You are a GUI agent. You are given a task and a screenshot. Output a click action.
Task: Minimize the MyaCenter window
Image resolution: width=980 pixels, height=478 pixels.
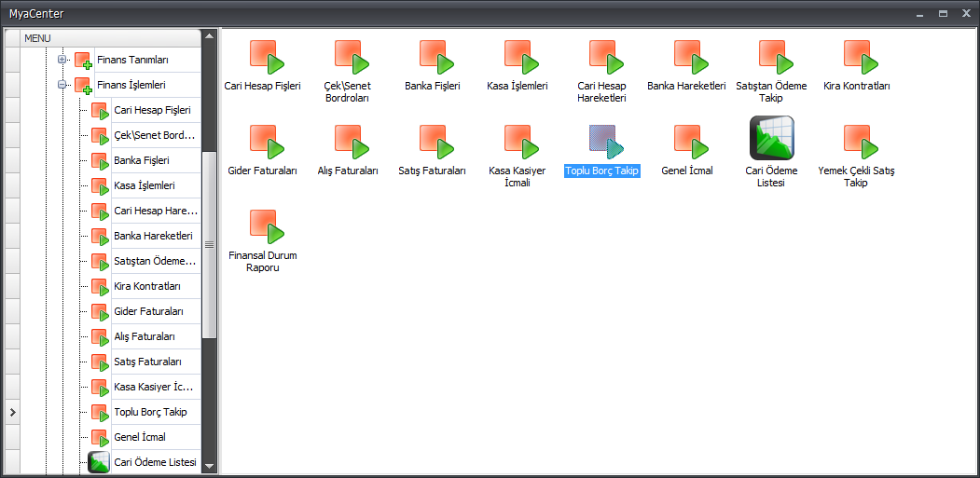point(920,13)
